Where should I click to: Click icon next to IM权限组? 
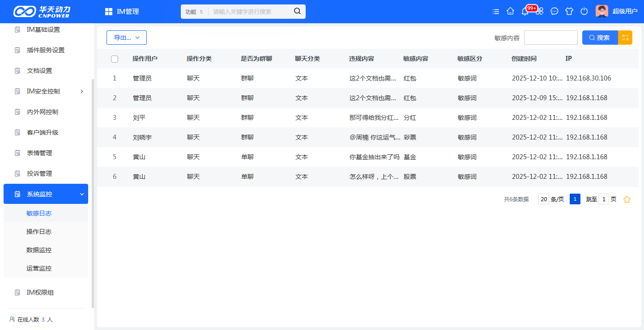[x=17, y=292]
